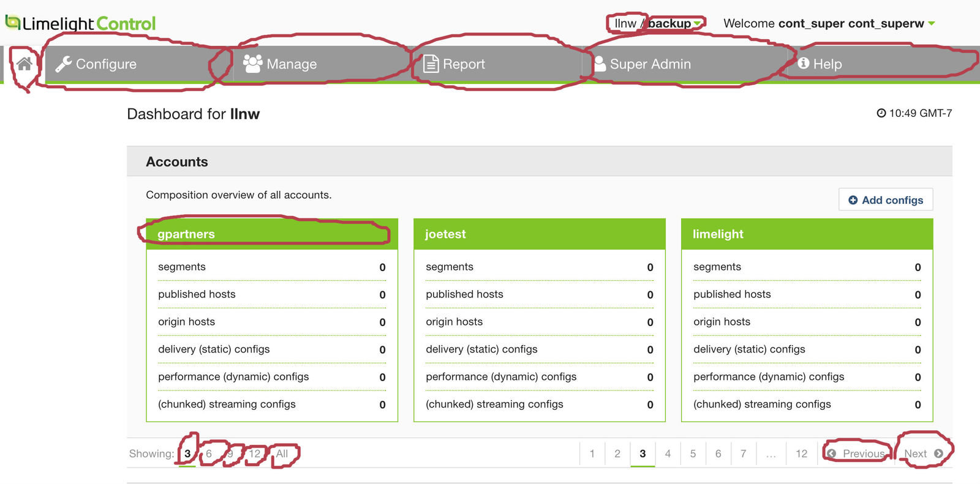Open the joetest account card header

[540, 234]
